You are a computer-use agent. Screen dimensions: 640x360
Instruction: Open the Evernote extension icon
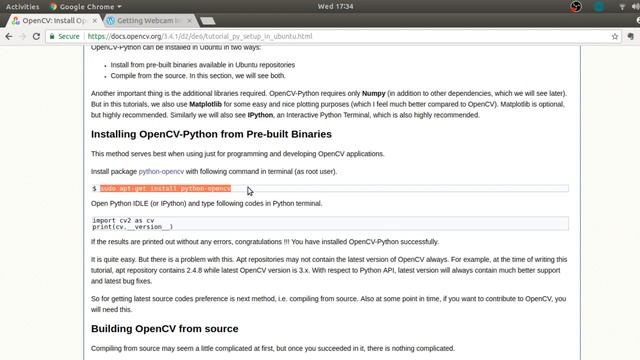tap(631, 36)
